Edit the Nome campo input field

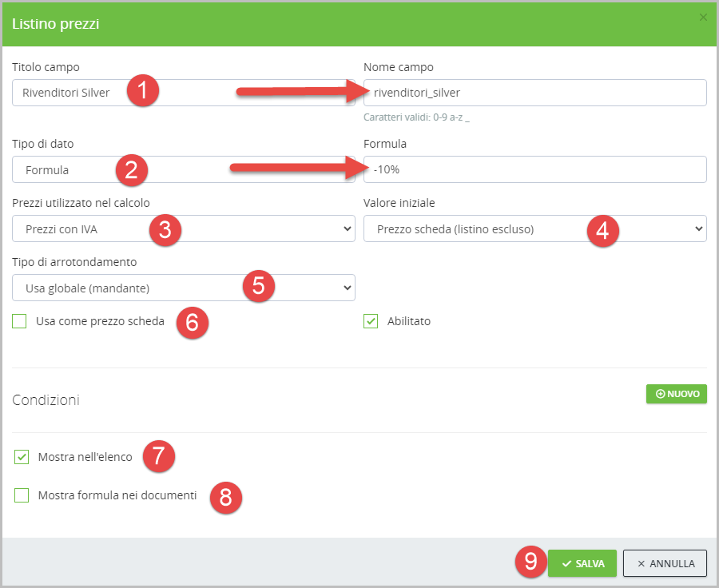click(534, 93)
